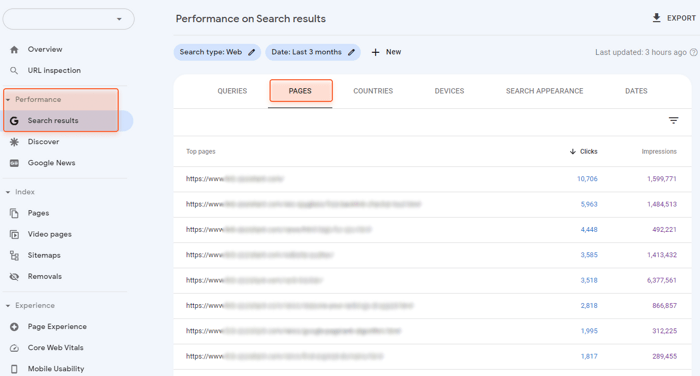Open Google News report
The height and width of the screenshot is (376, 700).
click(x=51, y=163)
